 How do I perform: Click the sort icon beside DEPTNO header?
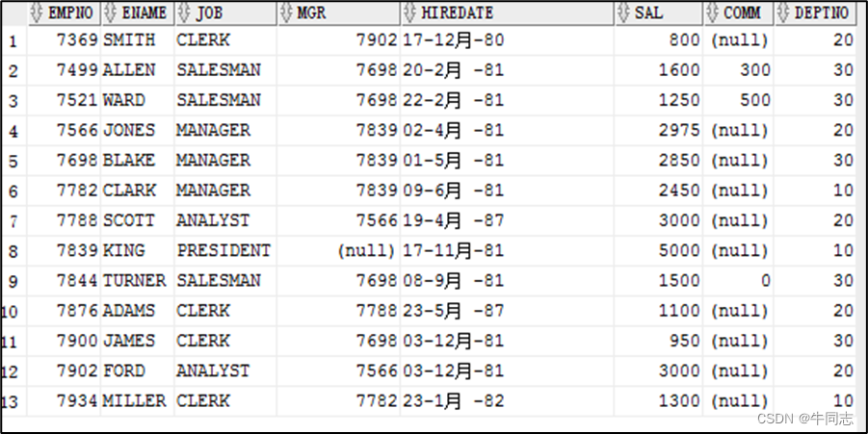tap(784, 13)
